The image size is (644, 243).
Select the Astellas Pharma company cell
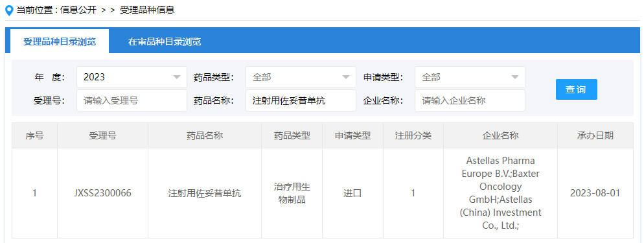[500, 193]
